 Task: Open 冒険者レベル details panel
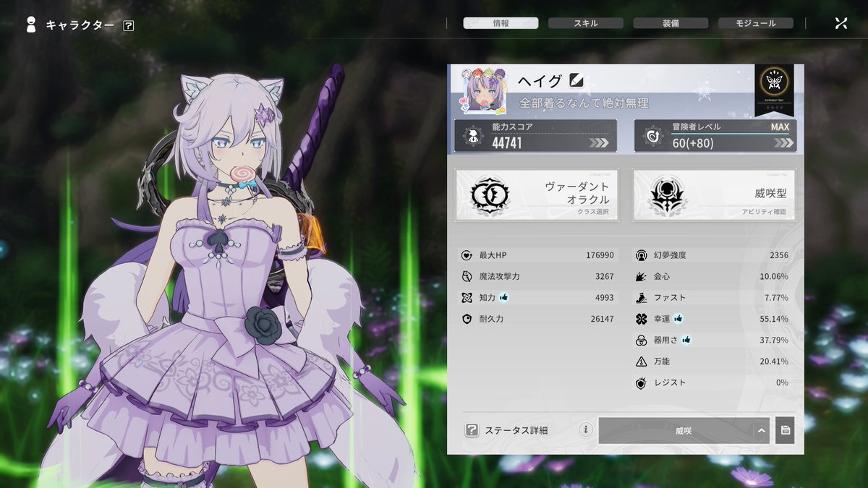tap(715, 136)
